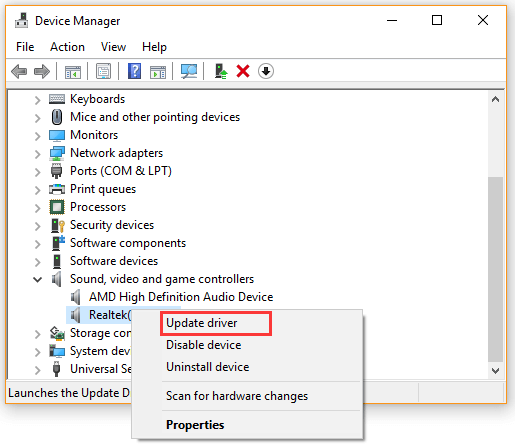This screenshot has height=447, width=515.
Task: Click the Forward arrow toolbar icon
Action: pyautogui.click(x=42, y=71)
